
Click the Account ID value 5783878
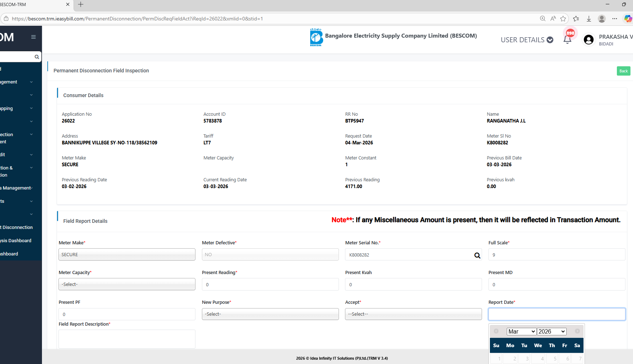213,121
